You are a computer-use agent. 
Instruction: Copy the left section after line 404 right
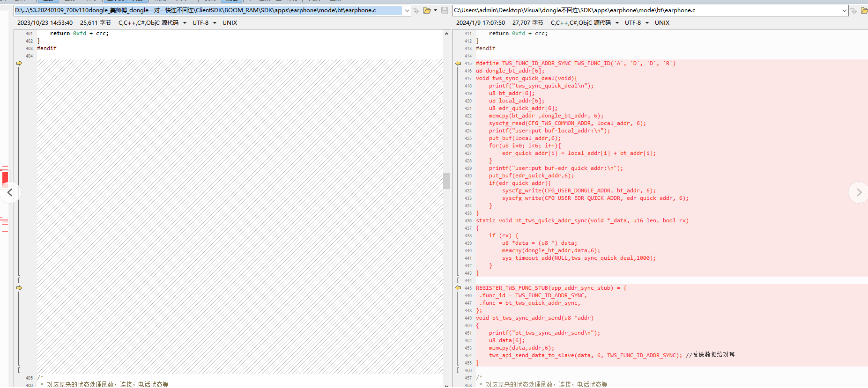19,63
